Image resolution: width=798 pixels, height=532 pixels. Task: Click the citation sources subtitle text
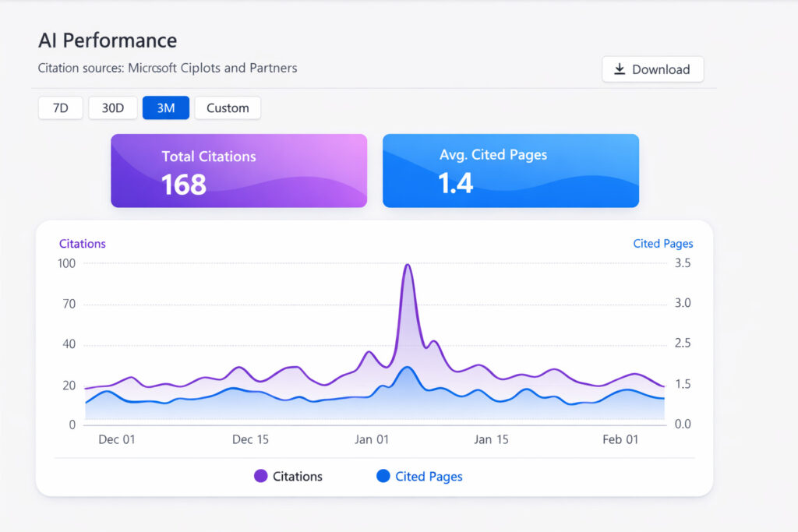[168, 68]
